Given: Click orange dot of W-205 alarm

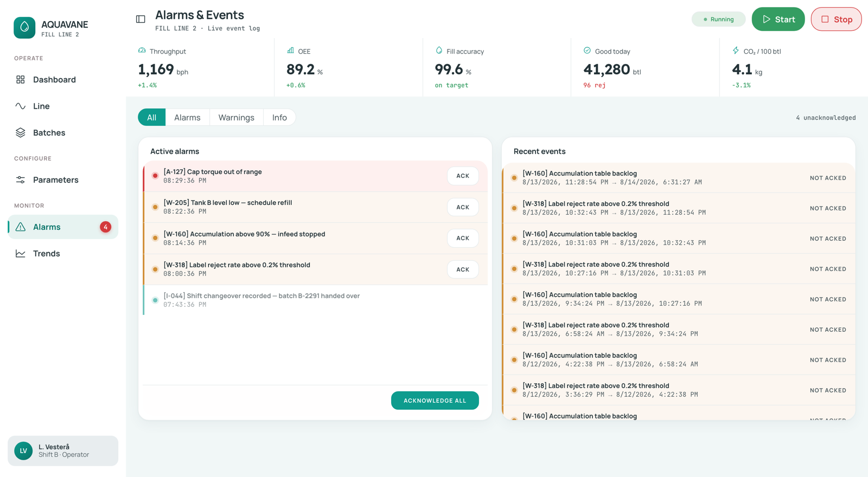Looking at the screenshot, I should pyautogui.click(x=155, y=207).
